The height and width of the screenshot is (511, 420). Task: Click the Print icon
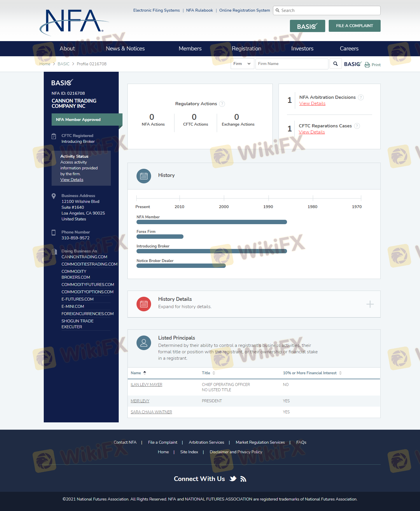(367, 65)
